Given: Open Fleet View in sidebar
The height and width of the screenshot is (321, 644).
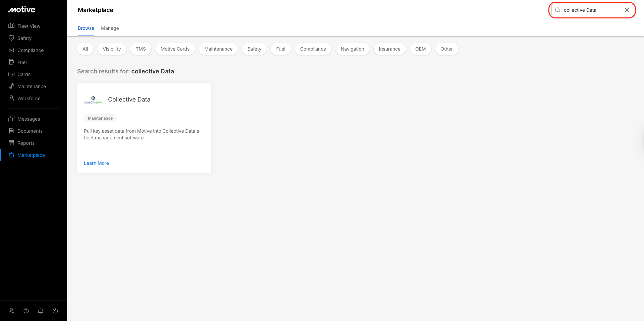Looking at the screenshot, I should [x=29, y=26].
